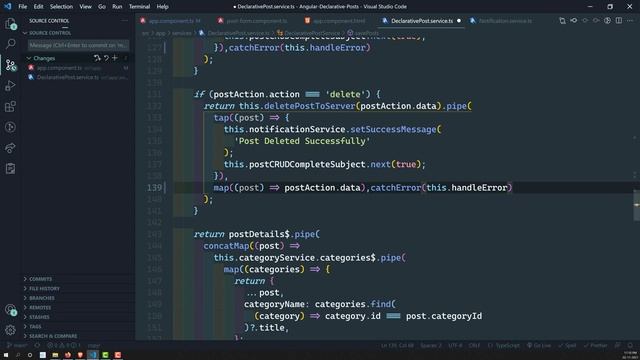Open the Source Control panel ellipsis menu
Viewport: 640px width, 360px height.
point(124,20)
